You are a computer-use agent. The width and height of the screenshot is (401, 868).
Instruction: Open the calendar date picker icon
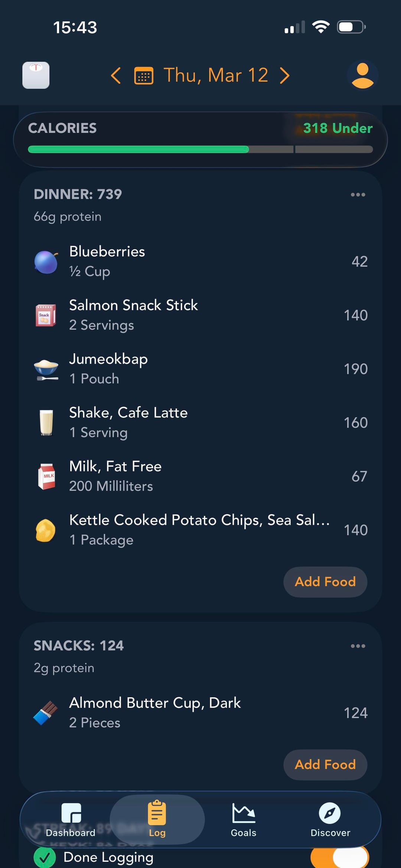point(144,76)
